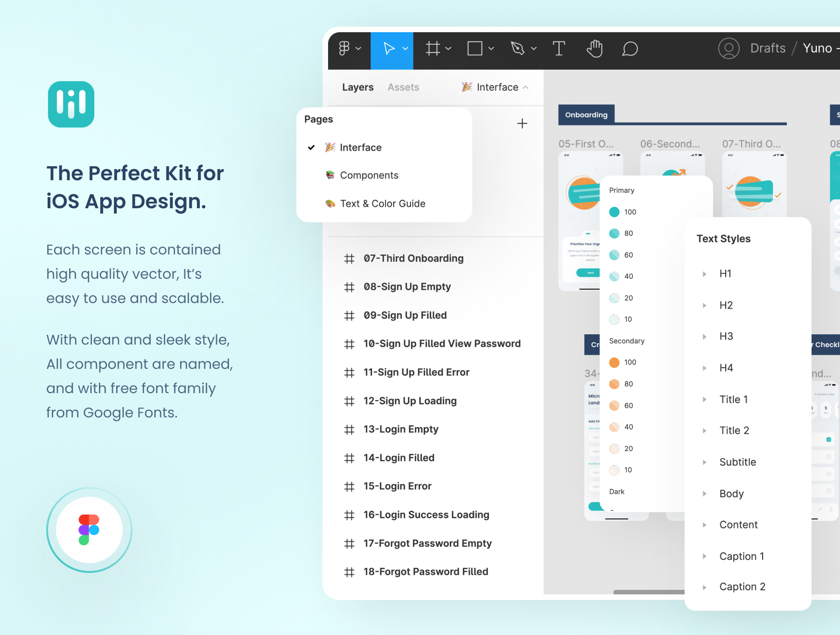Click the user avatar icon

click(728, 49)
